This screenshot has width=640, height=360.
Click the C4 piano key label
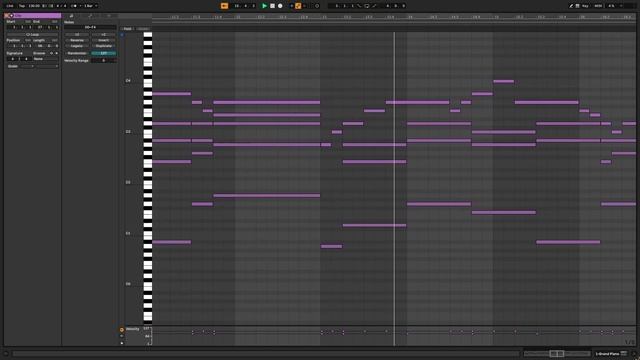pos(128,81)
